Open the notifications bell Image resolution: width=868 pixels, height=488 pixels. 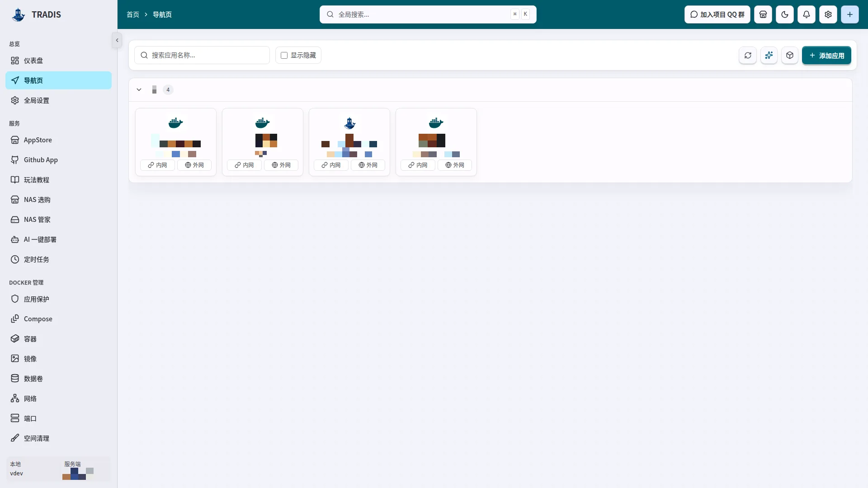tap(807, 14)
